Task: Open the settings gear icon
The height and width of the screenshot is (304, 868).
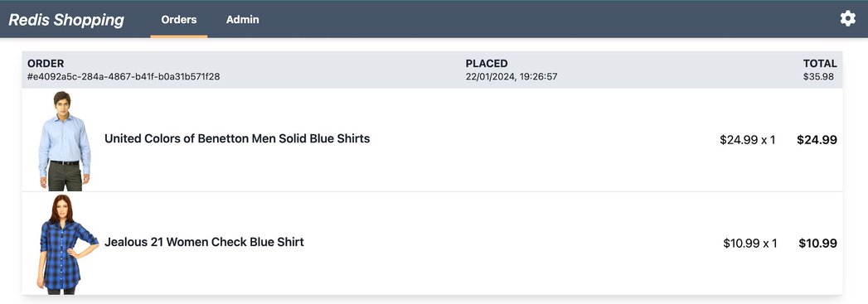Action: (x=847, y=19)
